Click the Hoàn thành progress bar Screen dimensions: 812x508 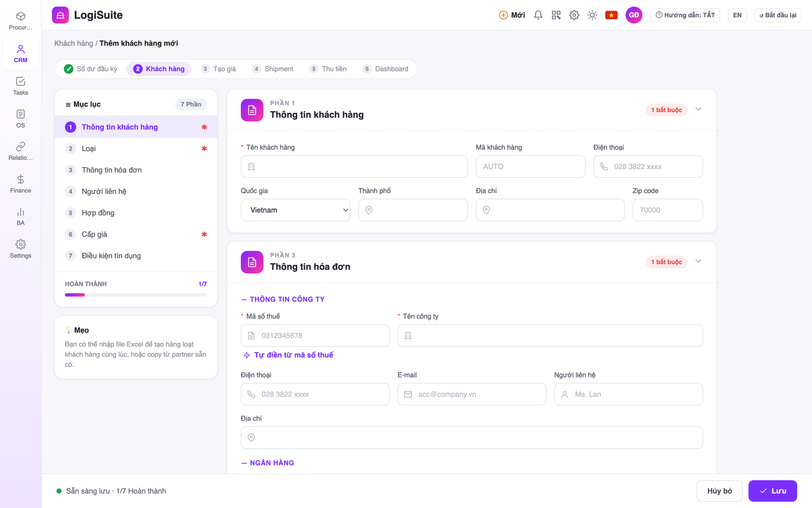point(136,295)
